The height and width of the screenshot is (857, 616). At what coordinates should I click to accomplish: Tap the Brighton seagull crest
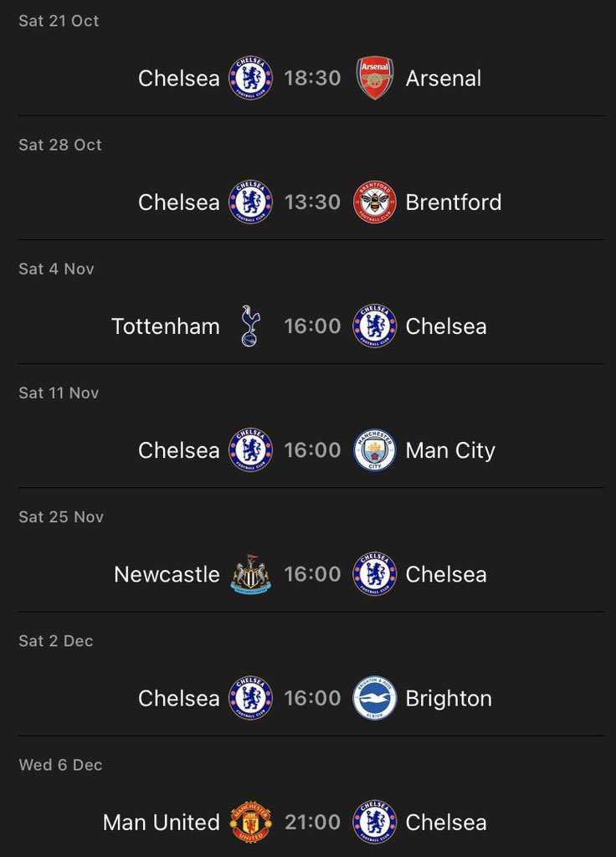374,699
